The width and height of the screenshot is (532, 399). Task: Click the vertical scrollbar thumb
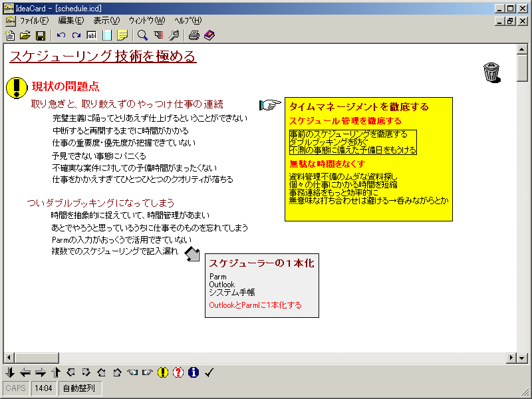(x=522, y=68)
